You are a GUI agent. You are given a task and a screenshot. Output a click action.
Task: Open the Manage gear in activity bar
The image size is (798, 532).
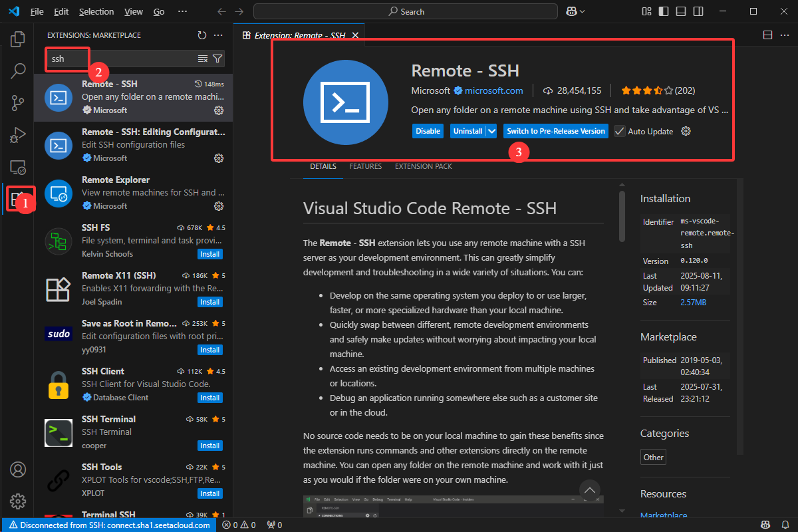coord(18,501)
